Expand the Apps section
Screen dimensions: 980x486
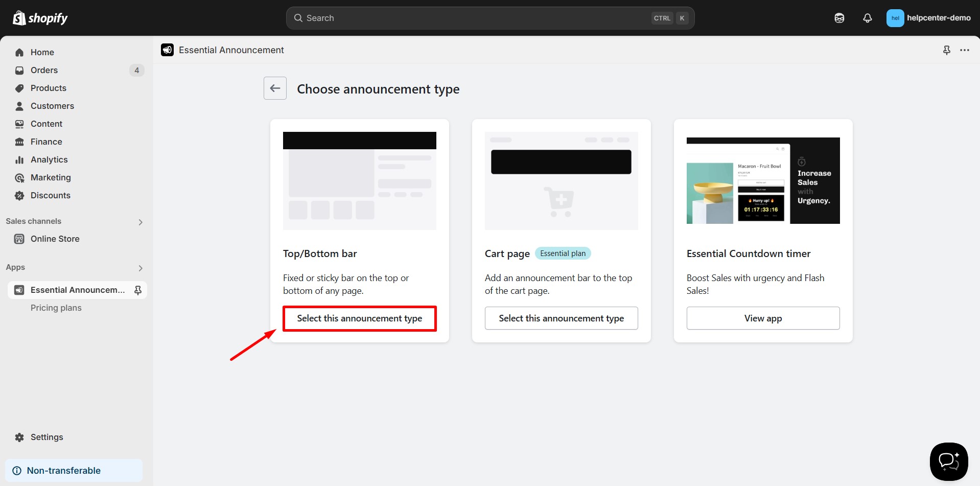pos(140,268)
